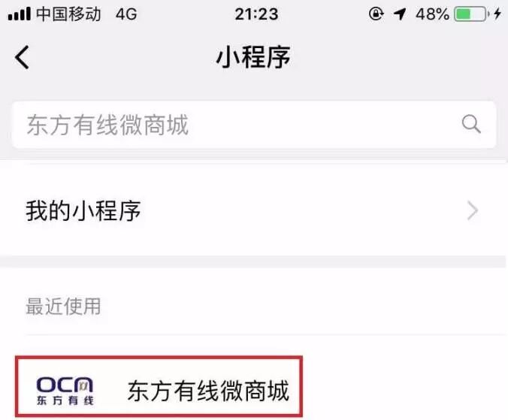Select 东方有线微商城 text label in recent list

click(208, 391)
